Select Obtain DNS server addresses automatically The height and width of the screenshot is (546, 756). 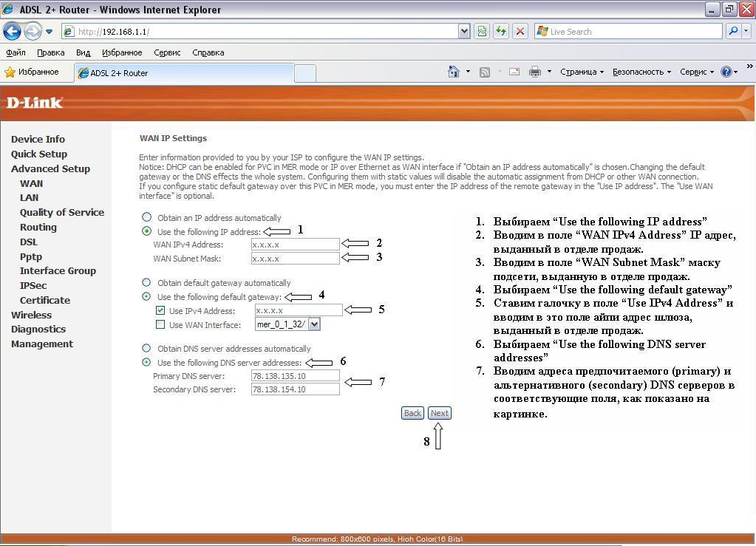pos(146,348)
